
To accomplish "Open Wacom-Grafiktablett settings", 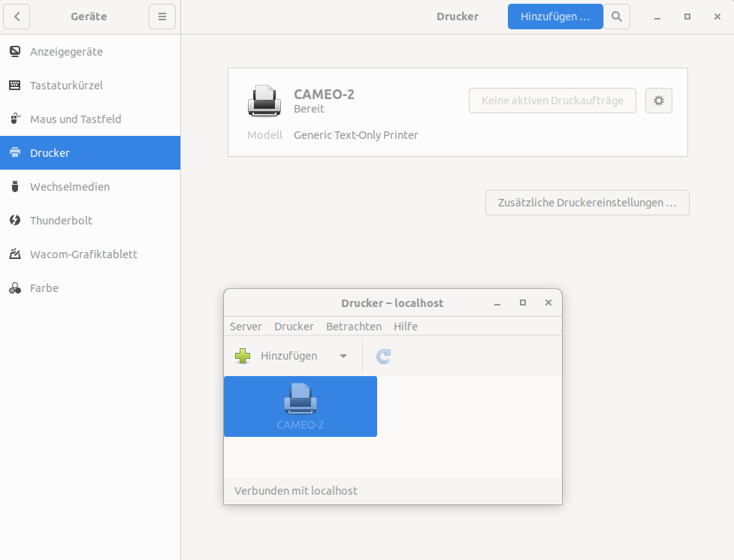I will (83, 254).
